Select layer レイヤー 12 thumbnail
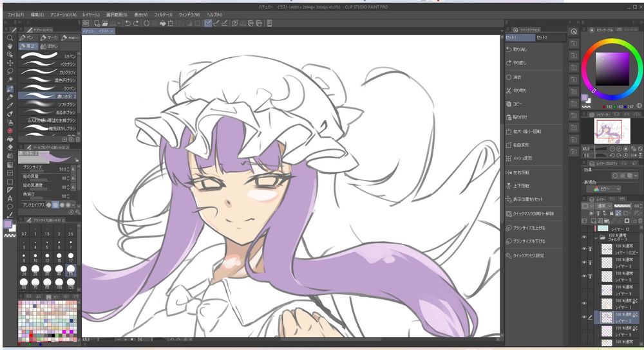 click(x=603, y=228)
